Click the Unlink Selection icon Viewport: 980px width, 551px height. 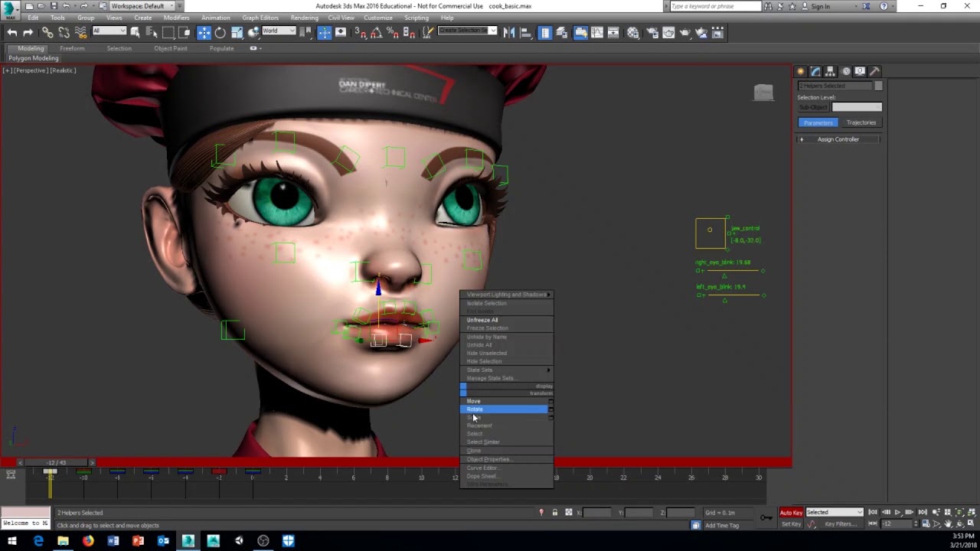pos(64,32)
